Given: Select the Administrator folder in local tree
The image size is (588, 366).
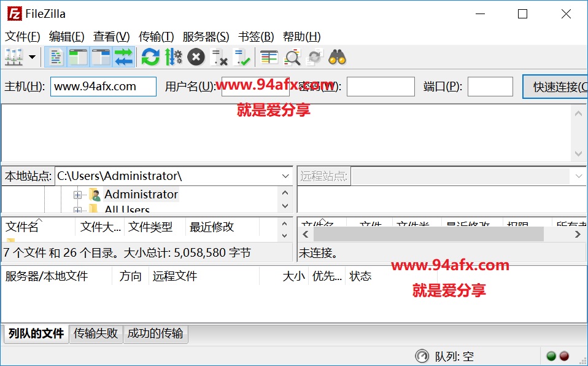Looking at the screenshot, I should tap(141, 195).
